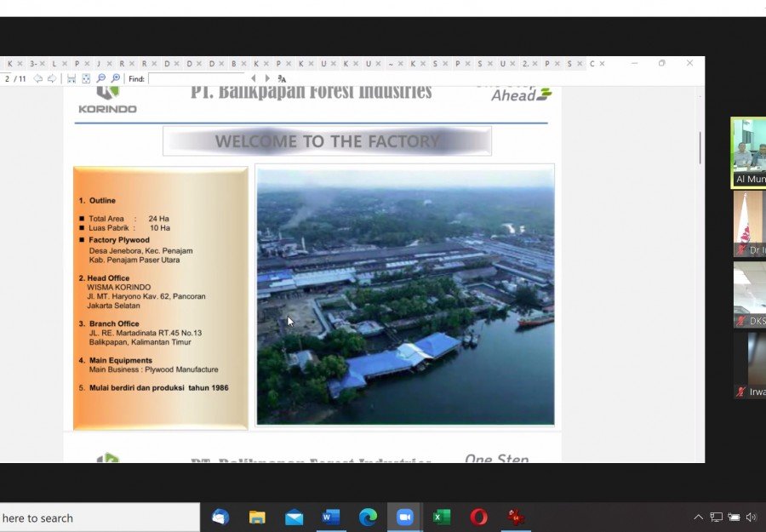The image size is (766, 532).
Task: Toggle match case option in Find bar
Action: [x=282, y=79]
